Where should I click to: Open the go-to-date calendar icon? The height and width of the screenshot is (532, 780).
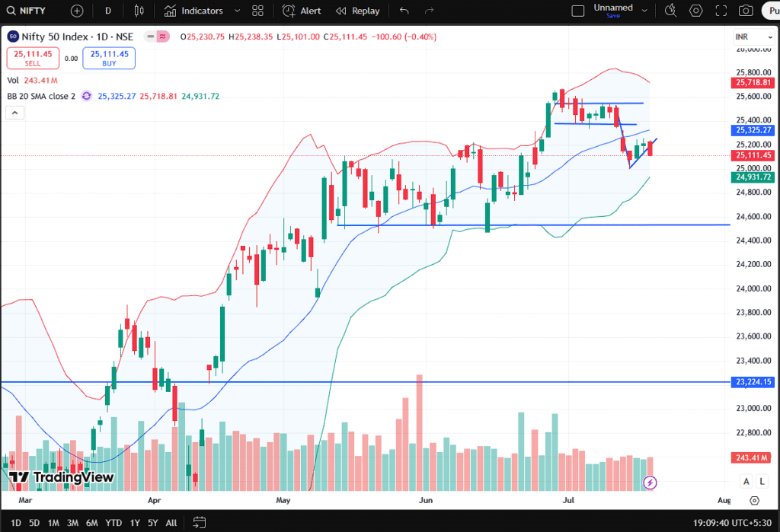coord(199,523)
